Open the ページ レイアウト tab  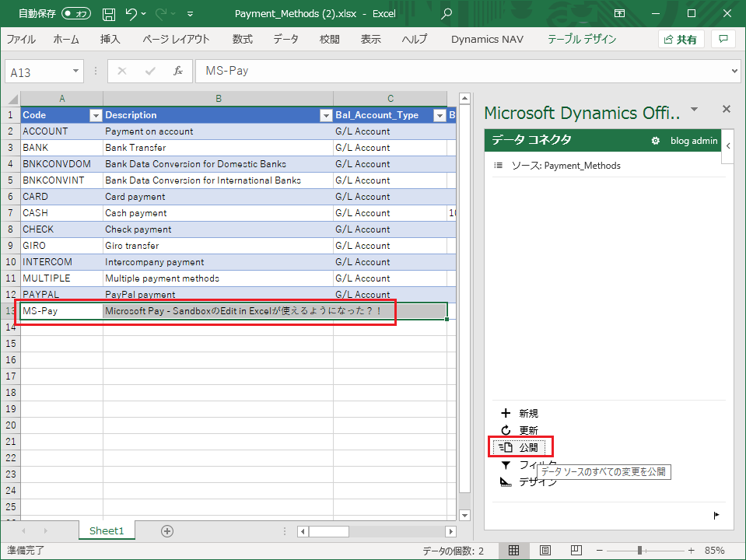click(176, 39)
